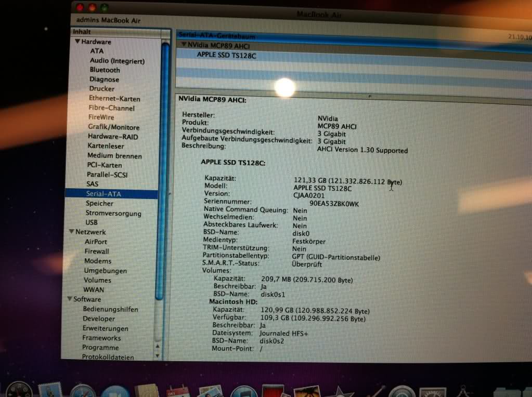The height and width of the screenshot is (397, 532).
Task: Click the sidebar scroll-up arrow
Action: pyautogui.click(x=158, y=346)
